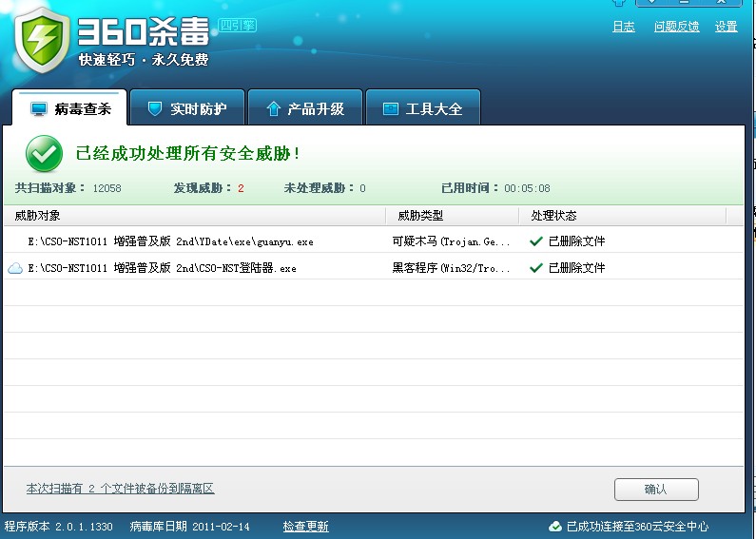This screenshot has width=756, height=539.
Task: Open the quarantine backup link 本次扫描有 2 个文件
Action: (120, 489)
